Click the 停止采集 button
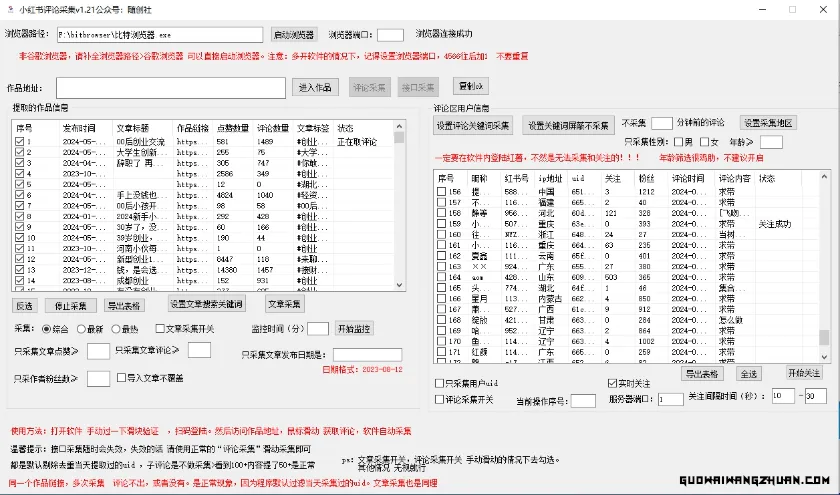The image size is (840, 495). 71,306
